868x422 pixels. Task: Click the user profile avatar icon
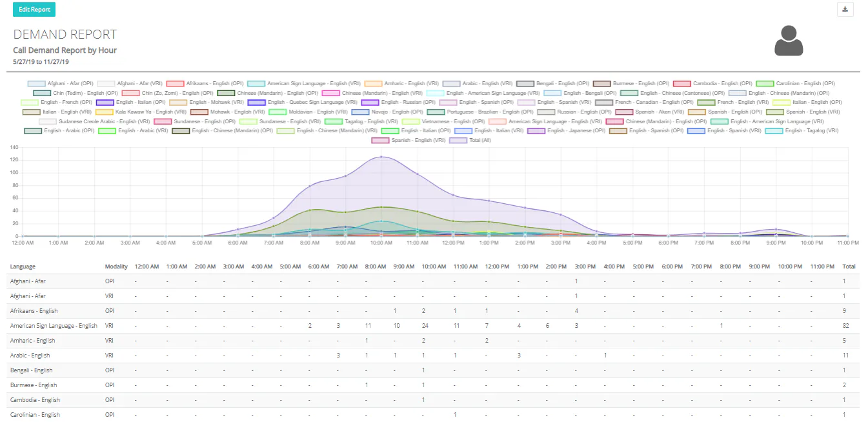coord(789,41)
